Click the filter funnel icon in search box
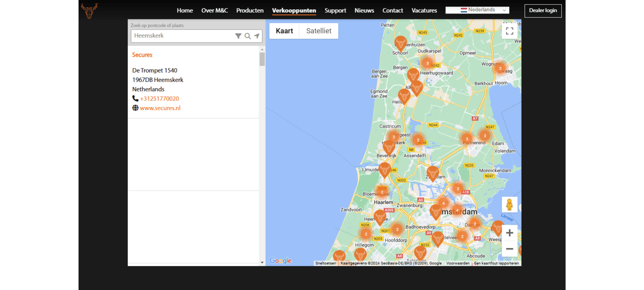644x290 pixels. [x=238, y=36]
